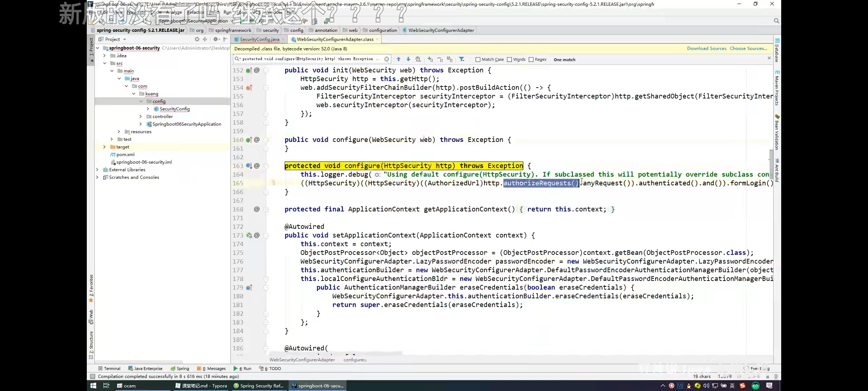Unselect occurrence icon in find bar
This screenshot has height=391, width=868.
[x=440, y=59]
